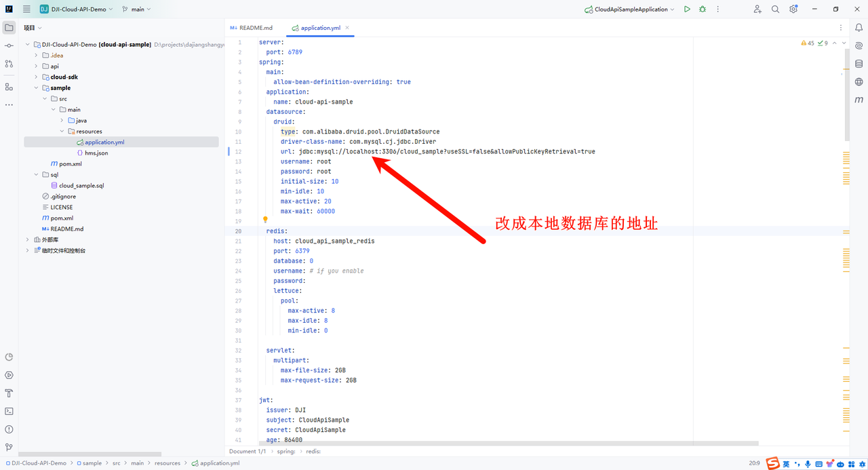Go to next highlighted error arrow
The width and height of the screenshot is (868, 470).
tap(844, 43)
